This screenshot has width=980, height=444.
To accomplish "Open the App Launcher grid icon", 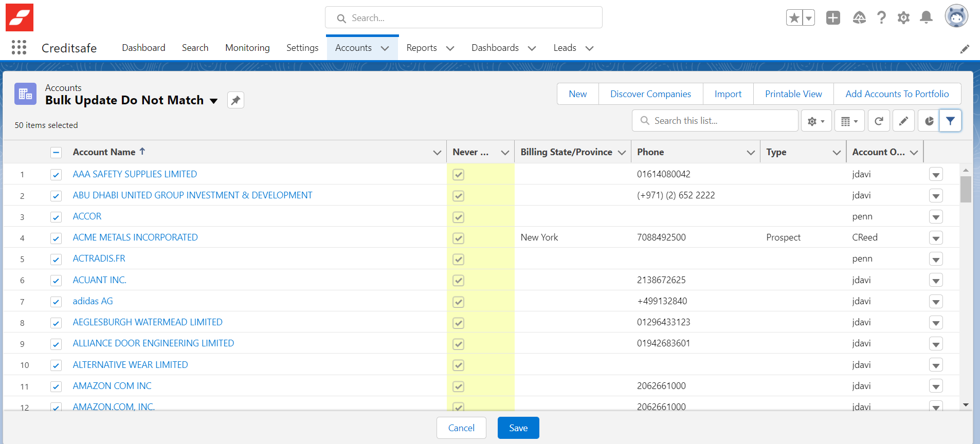I will coord(19,48).
